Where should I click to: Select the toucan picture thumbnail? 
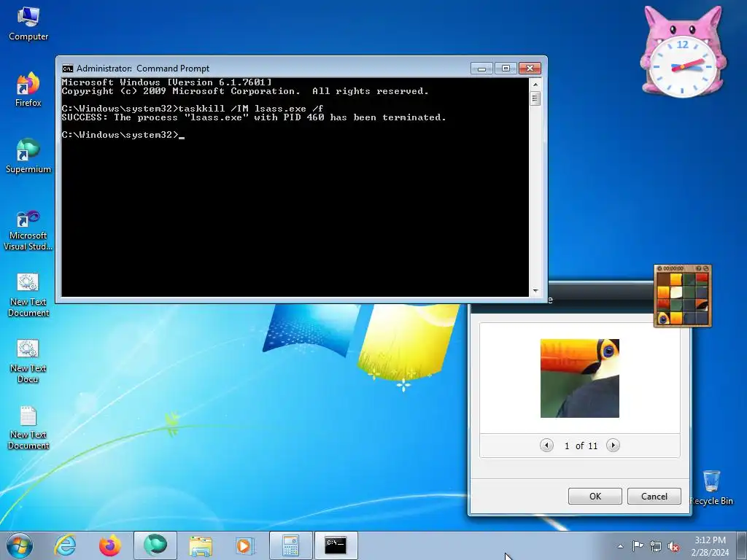coord(580,378)
